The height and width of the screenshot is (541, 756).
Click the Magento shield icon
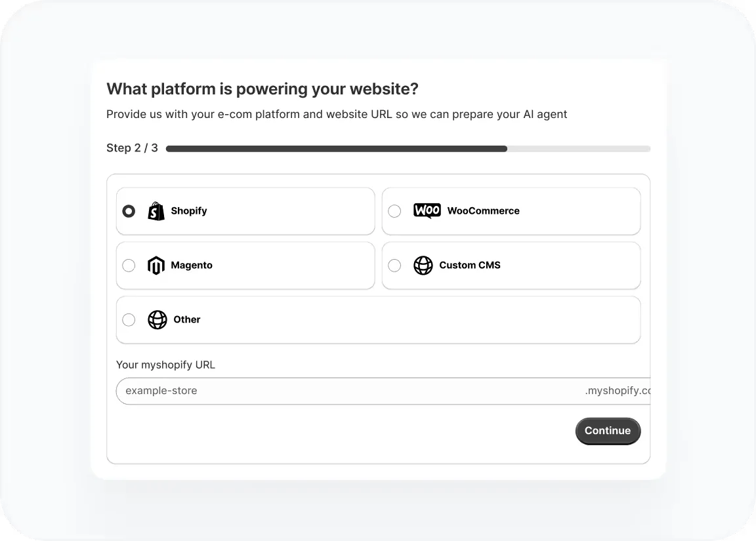click(156, 265)
